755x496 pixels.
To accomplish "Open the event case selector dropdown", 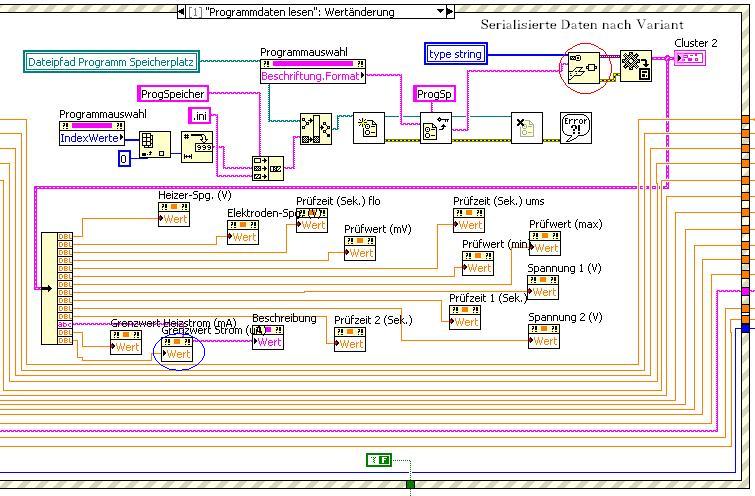I will coord(440,12).
